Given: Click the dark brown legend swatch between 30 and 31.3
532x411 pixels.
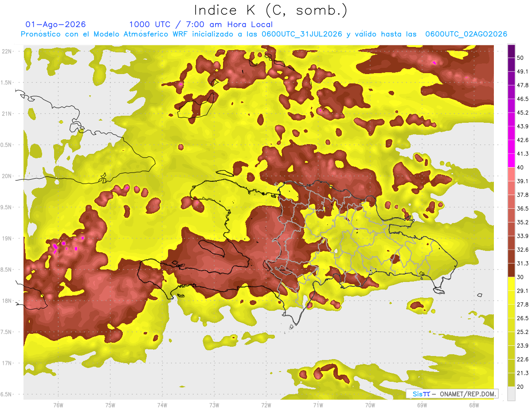Looking at the screenshot, I should tap(511, 270).
